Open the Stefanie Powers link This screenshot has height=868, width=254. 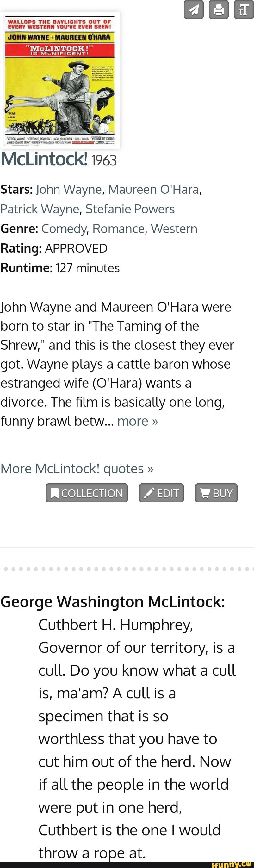[x=130, y=209]
